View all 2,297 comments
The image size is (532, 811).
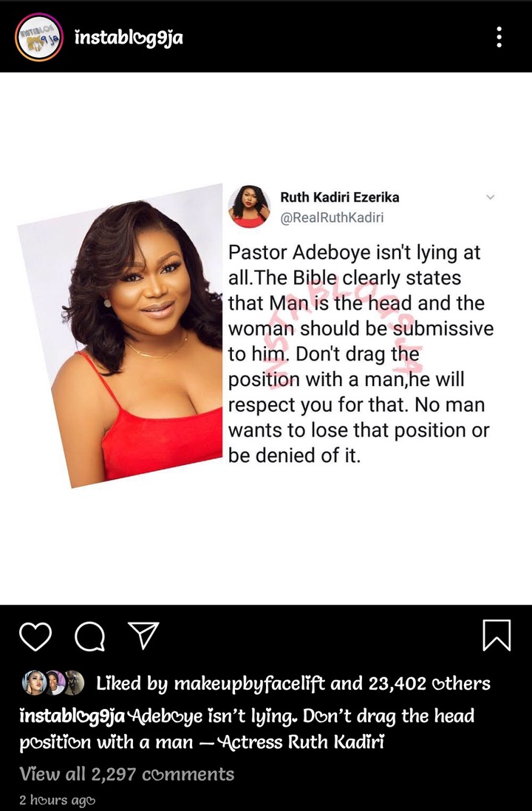click(126, 774)
